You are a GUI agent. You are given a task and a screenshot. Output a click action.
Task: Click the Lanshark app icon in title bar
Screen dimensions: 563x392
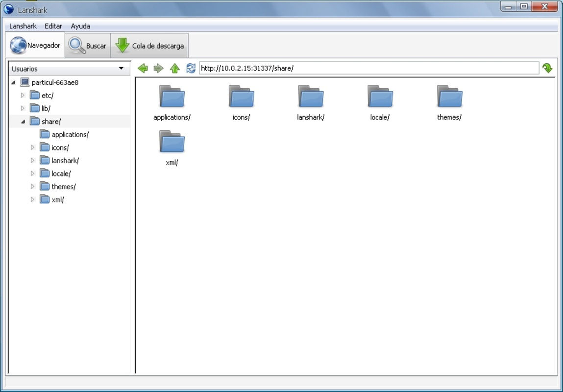pos(9,9)
